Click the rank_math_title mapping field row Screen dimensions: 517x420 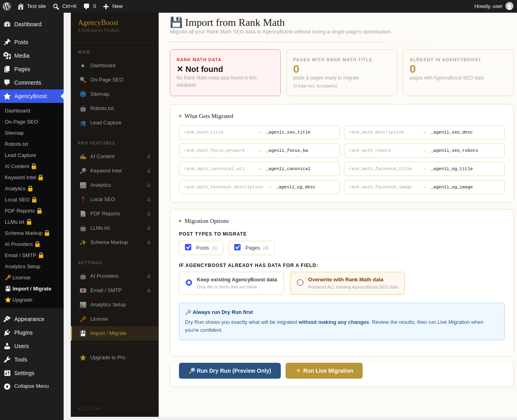pyautogui.click(x=259, y=132)
